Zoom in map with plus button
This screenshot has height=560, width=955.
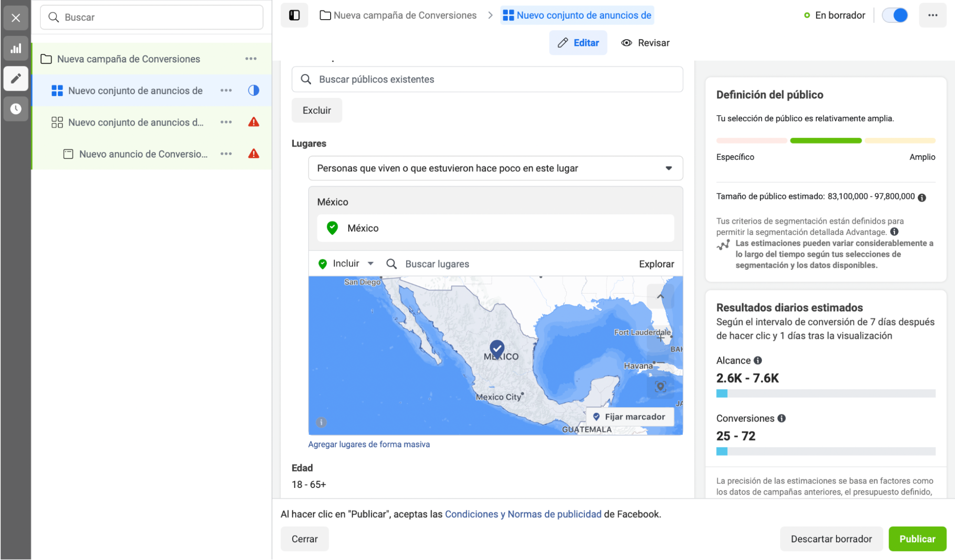pyautogui.click(x=660, y=338)
